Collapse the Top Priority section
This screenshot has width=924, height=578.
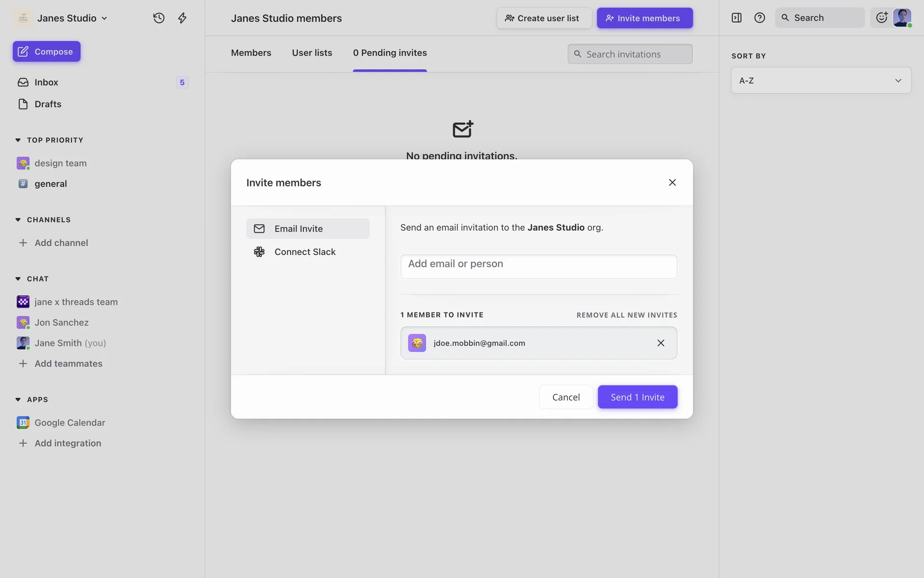click(18, 140)
